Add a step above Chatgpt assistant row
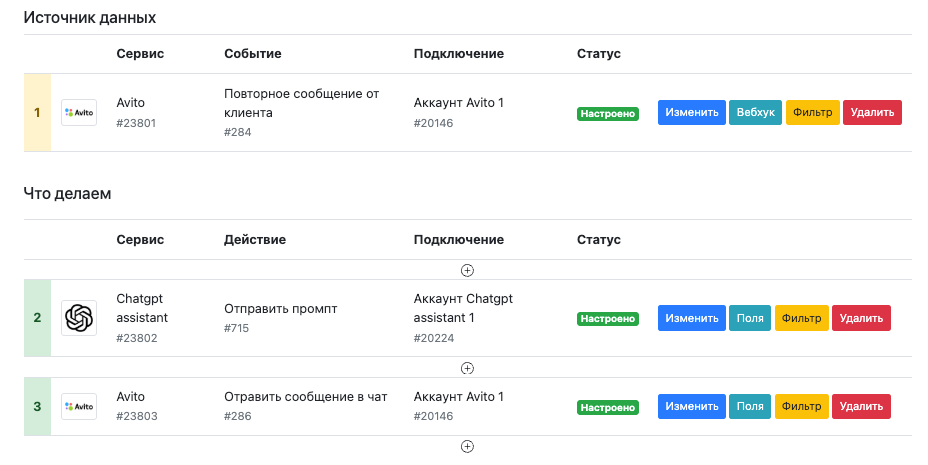The width and height of the screenshot is (928, 465). [467, 270]
